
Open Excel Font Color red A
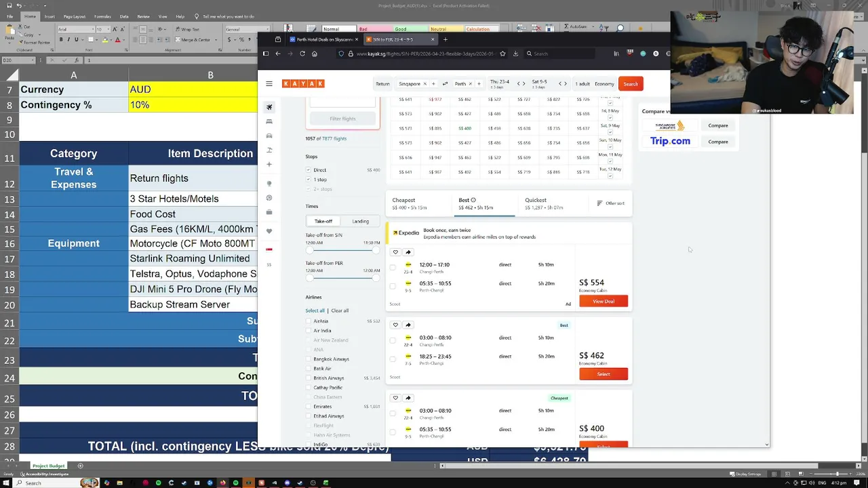pyautogui.click(x=117, y=39)
